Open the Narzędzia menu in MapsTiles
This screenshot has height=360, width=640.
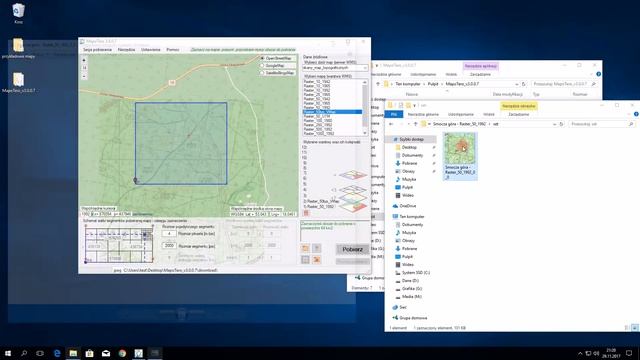click(x=126, y=50)
